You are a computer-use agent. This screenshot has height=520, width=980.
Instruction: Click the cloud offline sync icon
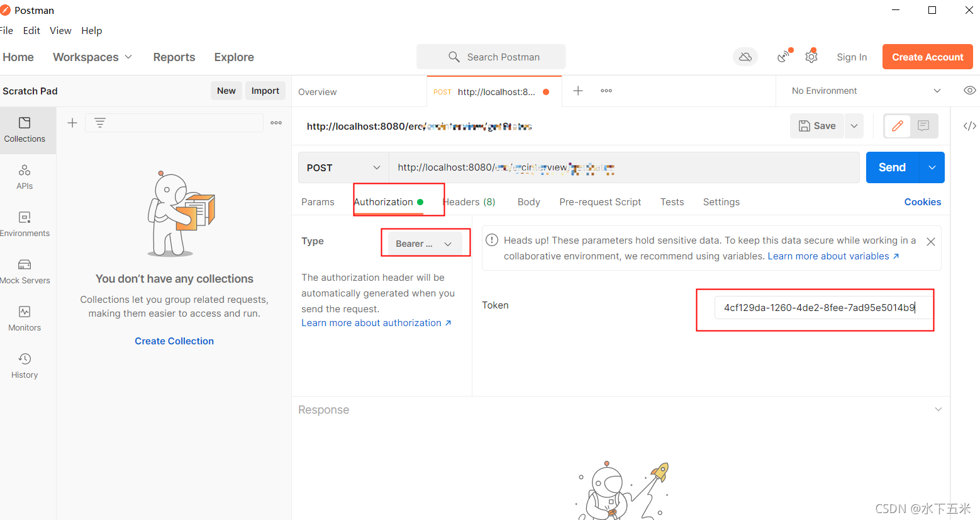click(x=745, y=57)
